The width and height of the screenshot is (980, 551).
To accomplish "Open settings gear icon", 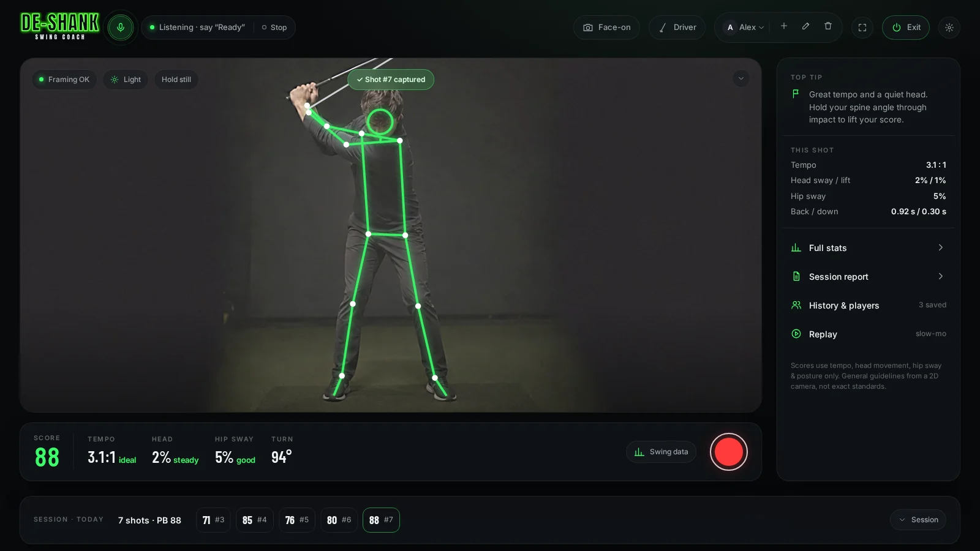I will [x=949, y=28].
